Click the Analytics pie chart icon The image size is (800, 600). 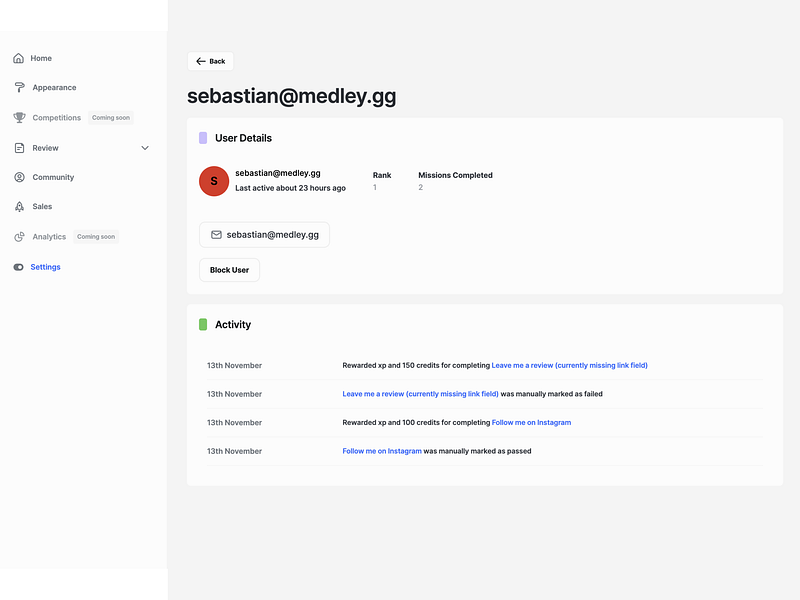point(19,237)
